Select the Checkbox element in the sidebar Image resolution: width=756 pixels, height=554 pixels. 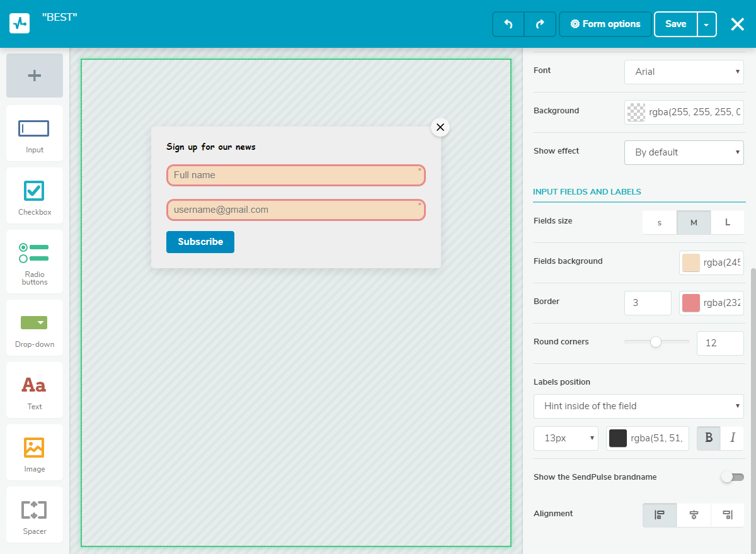[34, 195]
